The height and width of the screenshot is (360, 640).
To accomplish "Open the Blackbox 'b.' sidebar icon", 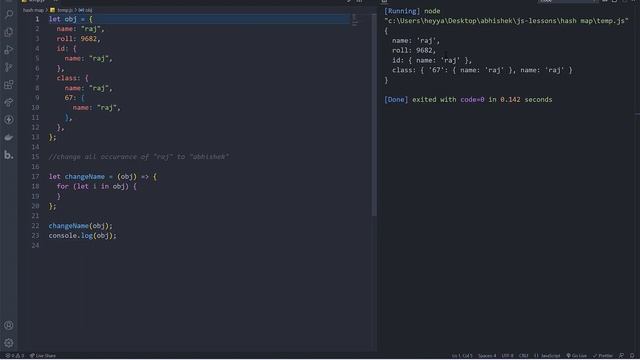I will [9, 155].
